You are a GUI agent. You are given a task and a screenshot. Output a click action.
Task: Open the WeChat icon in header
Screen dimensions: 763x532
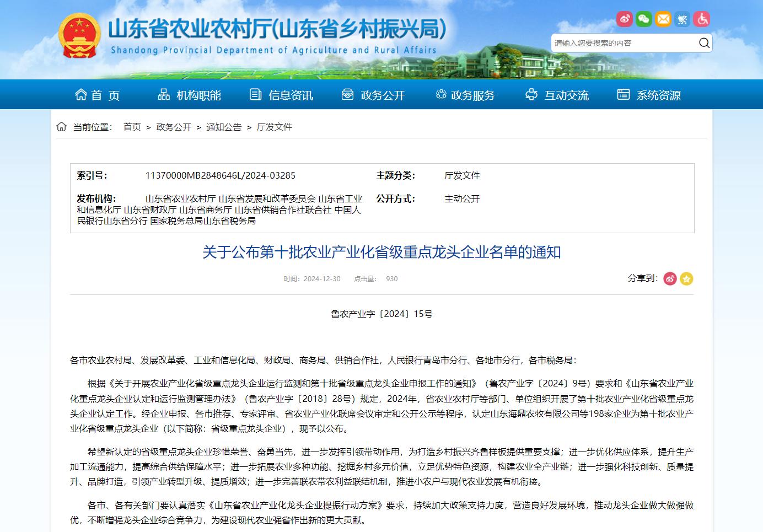(643, 19)
